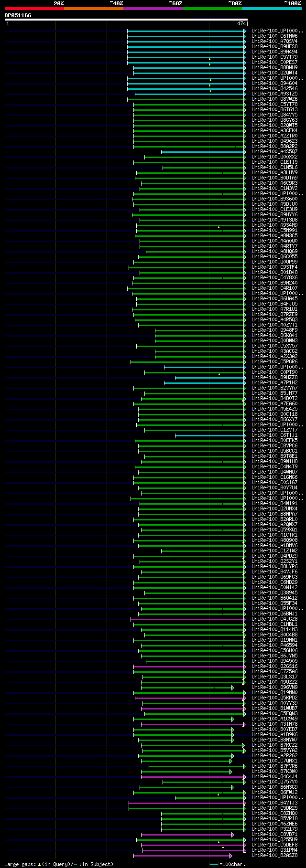Viewport: 306px width, 868px height.
Task: Click the red 20% identity legend segment
Action: point(34,9)
